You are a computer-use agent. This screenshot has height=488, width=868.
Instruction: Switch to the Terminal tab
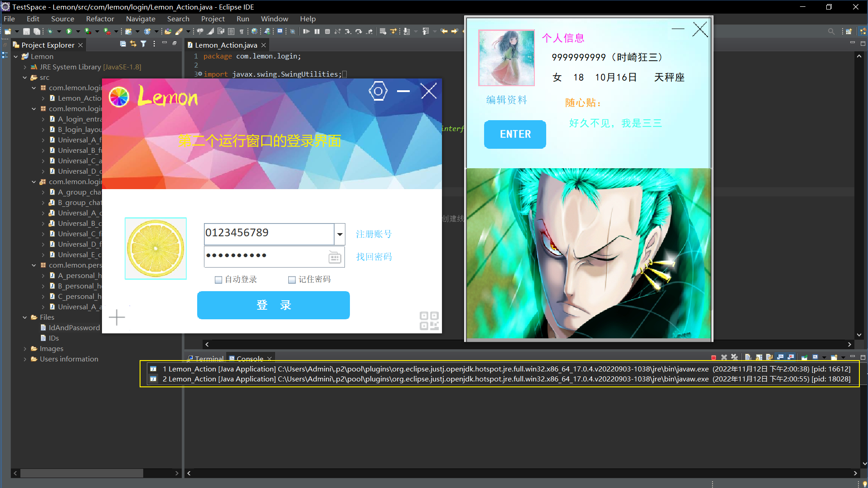coord(209,359)
